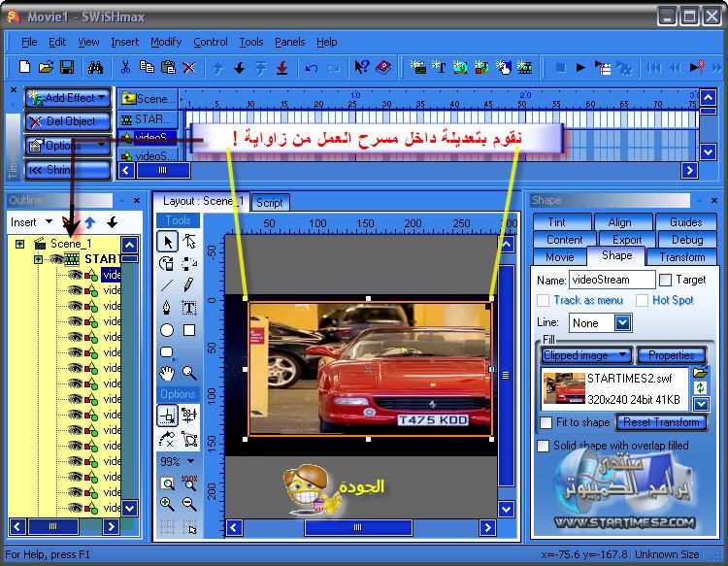Open the Export tab
Screen dimensions: 728x566
coord(627,240)
